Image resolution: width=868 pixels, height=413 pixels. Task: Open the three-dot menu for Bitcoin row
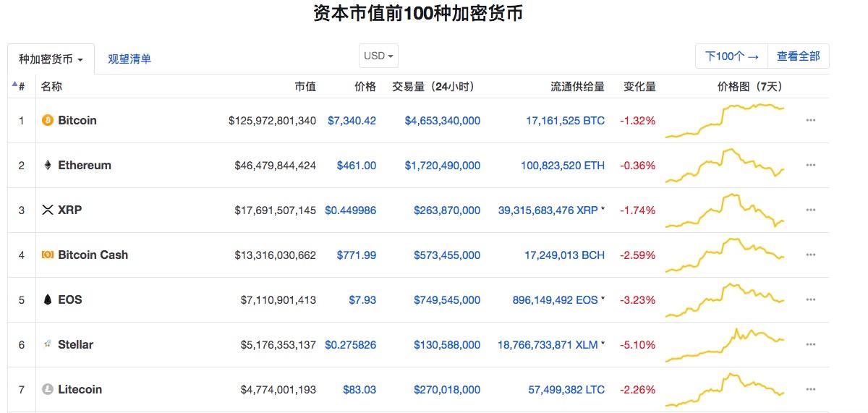810,121
